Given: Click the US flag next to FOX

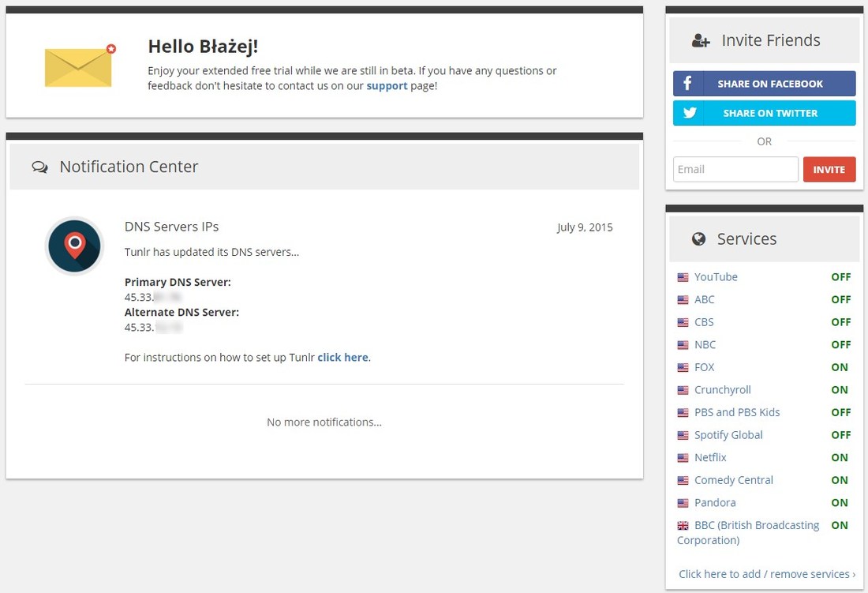Looking at the screenshot, I should [683, 368].
